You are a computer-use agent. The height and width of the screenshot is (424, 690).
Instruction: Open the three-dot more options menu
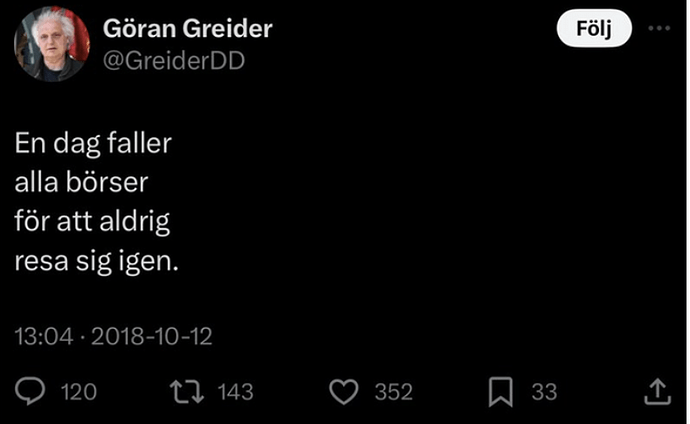pyautogui.click(x=659, y=29)
